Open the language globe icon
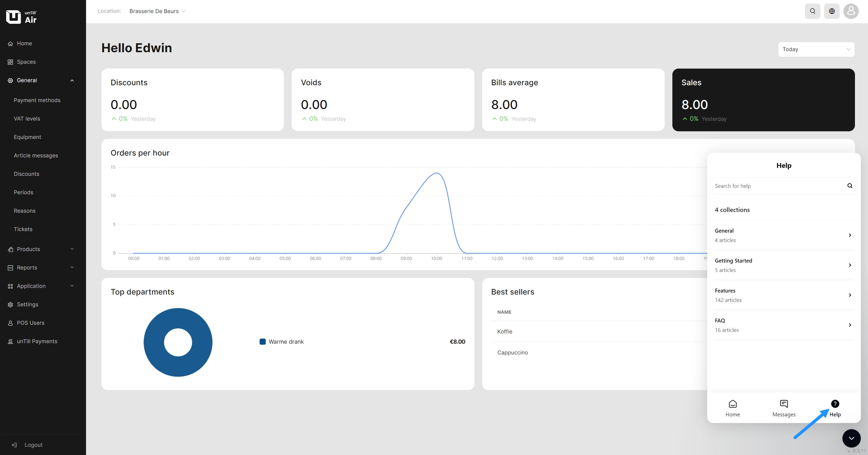 click(832, 11)
